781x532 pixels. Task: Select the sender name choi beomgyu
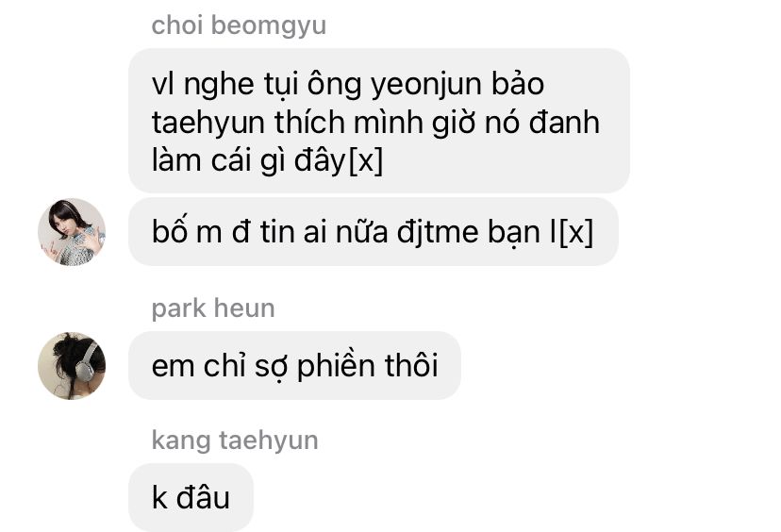239,25
